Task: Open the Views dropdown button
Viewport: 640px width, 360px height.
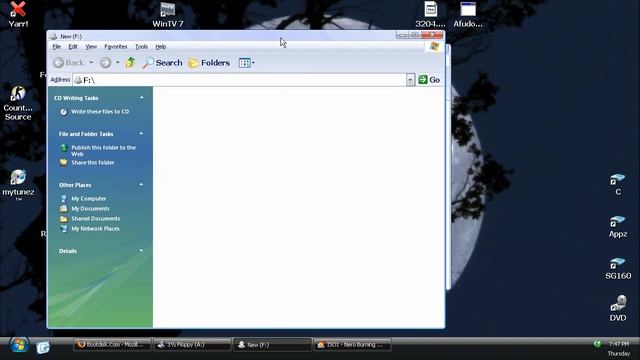Action: (247, 63)
